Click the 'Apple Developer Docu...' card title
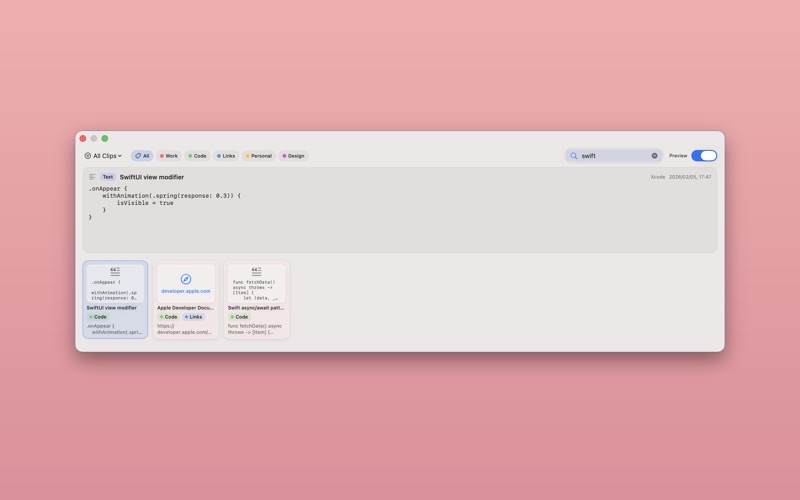This screenshot has height=500, width=800. pyautogui.click(x=185, y=308)
